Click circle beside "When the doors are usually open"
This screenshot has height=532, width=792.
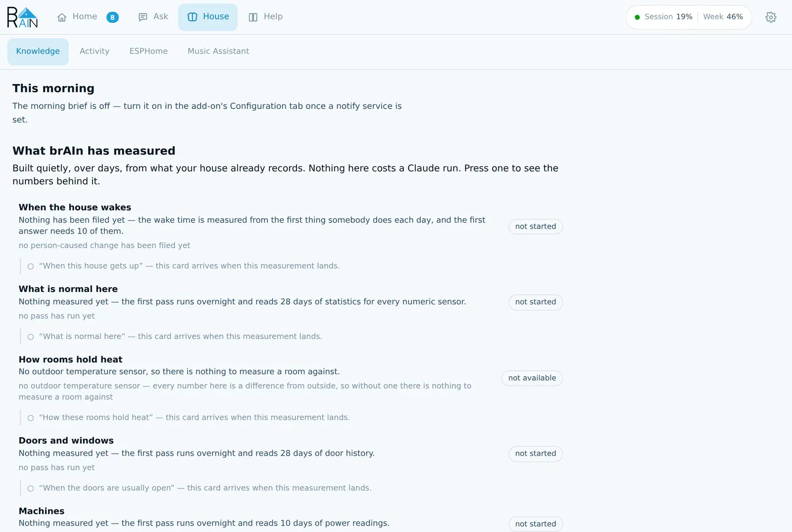point(31,488)
